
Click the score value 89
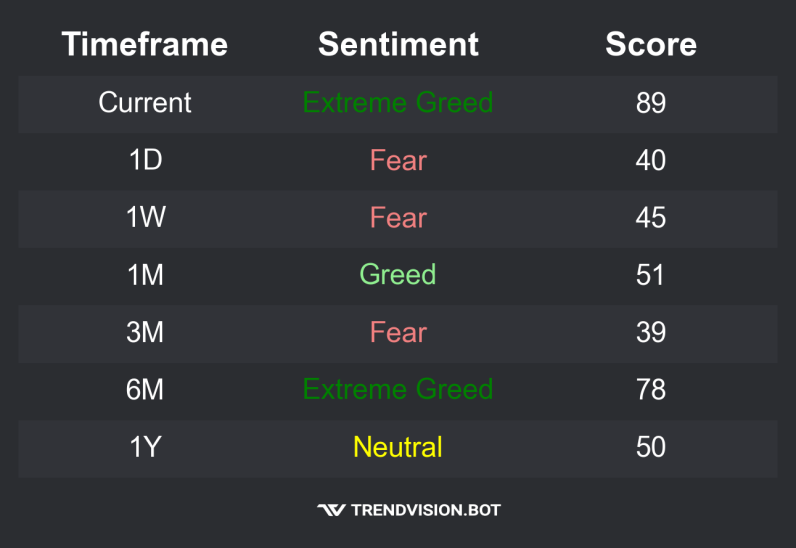651,102
